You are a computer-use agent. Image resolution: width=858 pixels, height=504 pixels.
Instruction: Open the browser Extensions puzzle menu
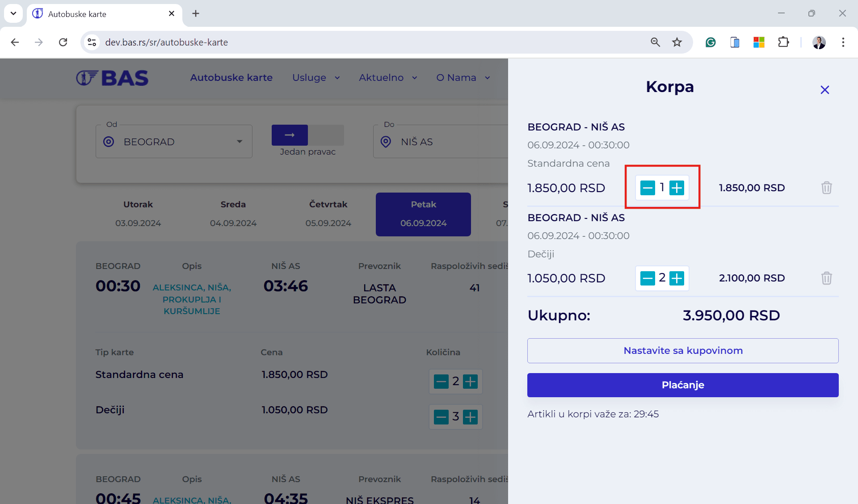(783, 42)
